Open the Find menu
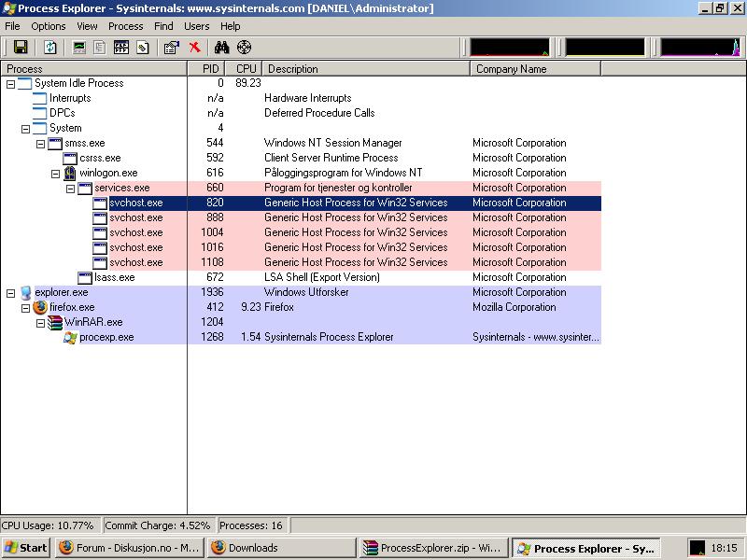 pyautogui.click(x=163, y=26)
